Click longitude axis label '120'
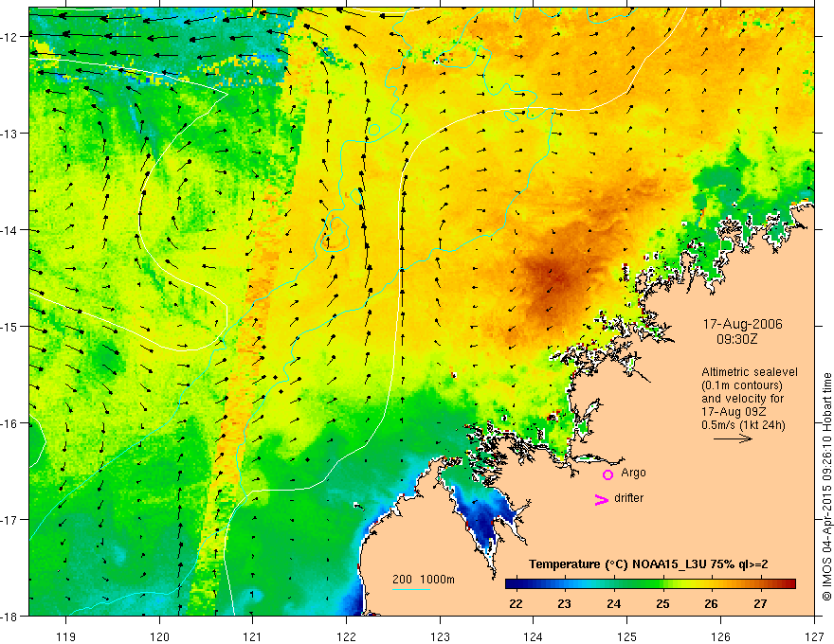This screenshot has height=644, width=834. pos(159,636)
